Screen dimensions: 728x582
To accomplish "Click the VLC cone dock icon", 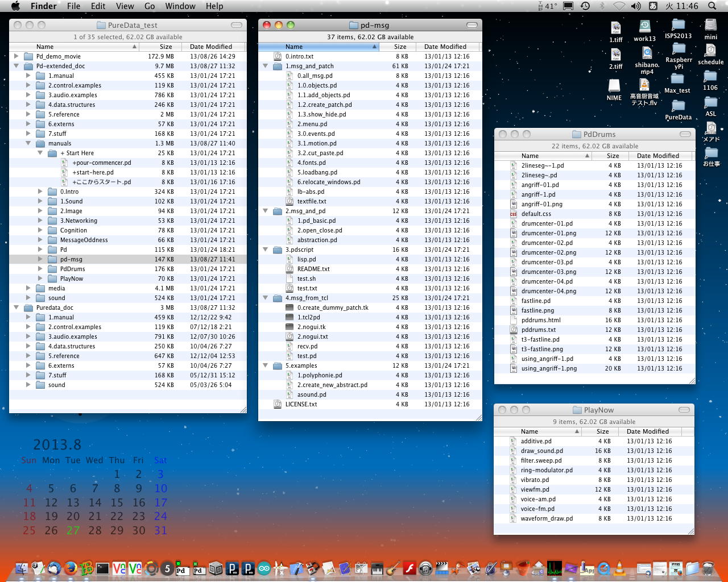I will click(x=619, y=568).
